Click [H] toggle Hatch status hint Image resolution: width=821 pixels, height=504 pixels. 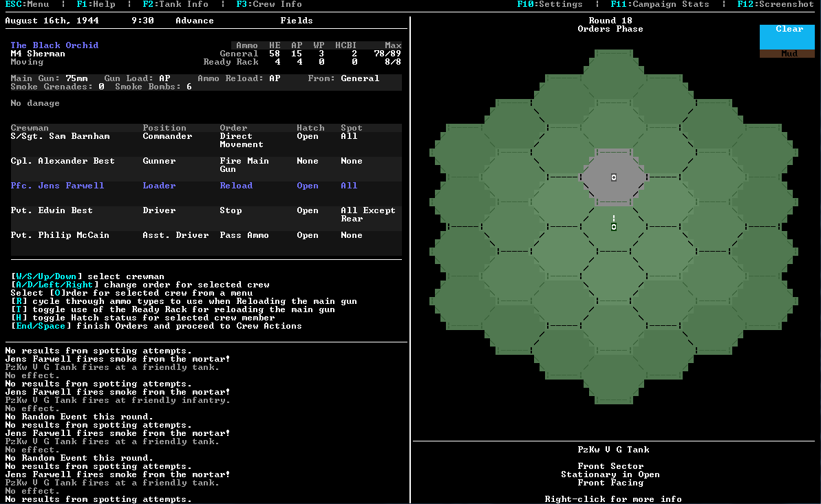(x=142, y=318)
